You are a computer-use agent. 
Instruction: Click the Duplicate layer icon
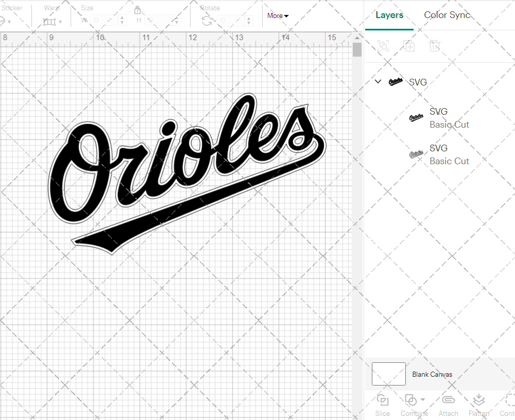tap(409, 46)
